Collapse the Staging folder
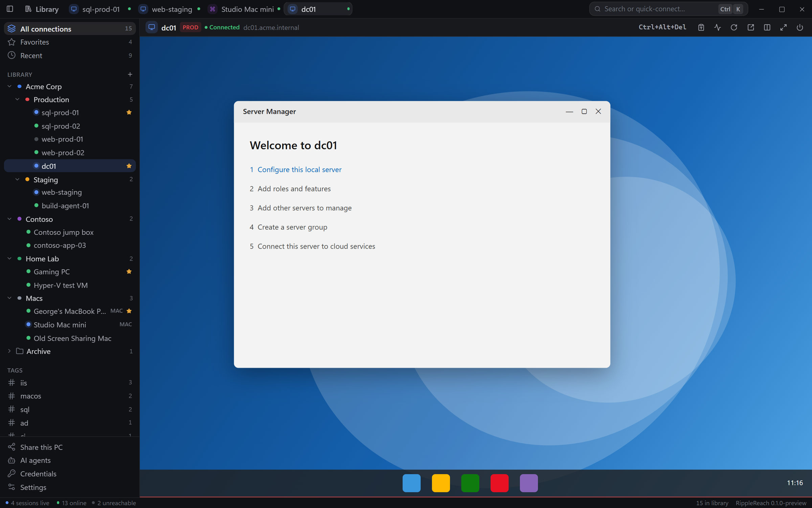Screen dimensions: 812x508 pos(17,179)
